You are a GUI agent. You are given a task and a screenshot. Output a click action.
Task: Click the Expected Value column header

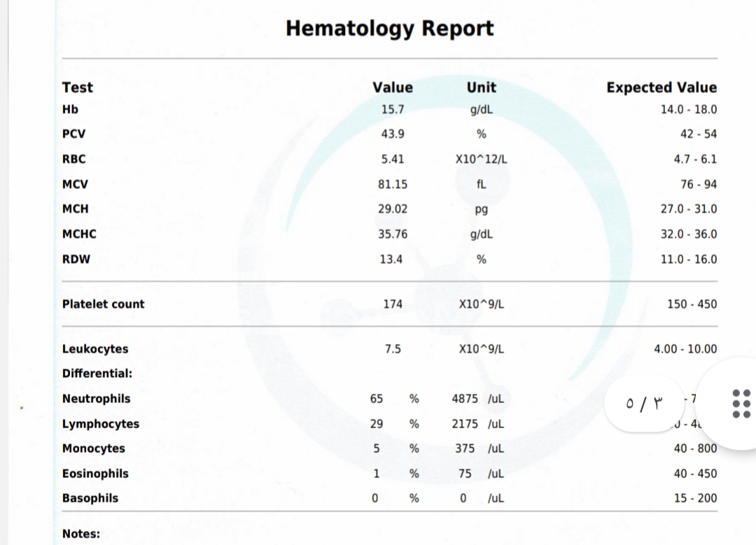(x=661, y=87)
